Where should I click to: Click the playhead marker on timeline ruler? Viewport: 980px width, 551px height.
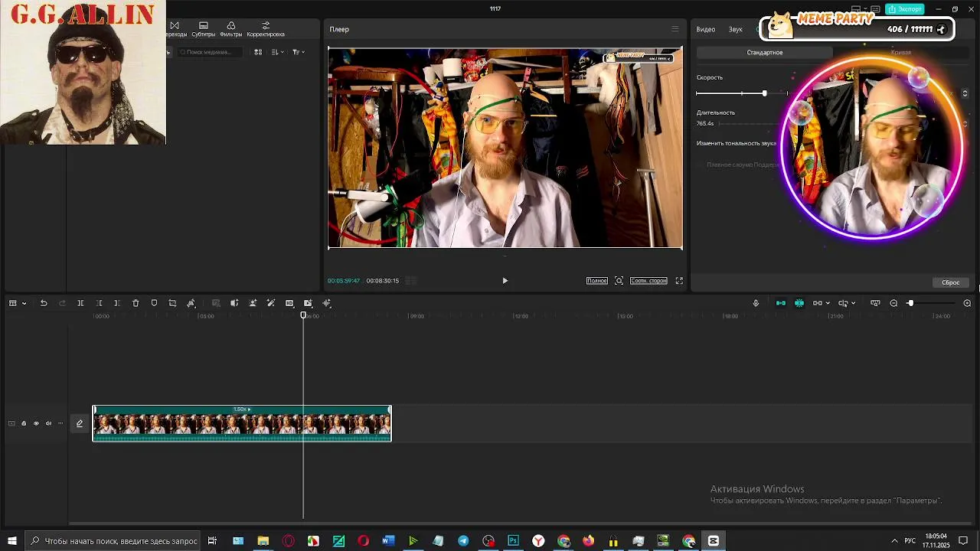(x=303, y=315)
